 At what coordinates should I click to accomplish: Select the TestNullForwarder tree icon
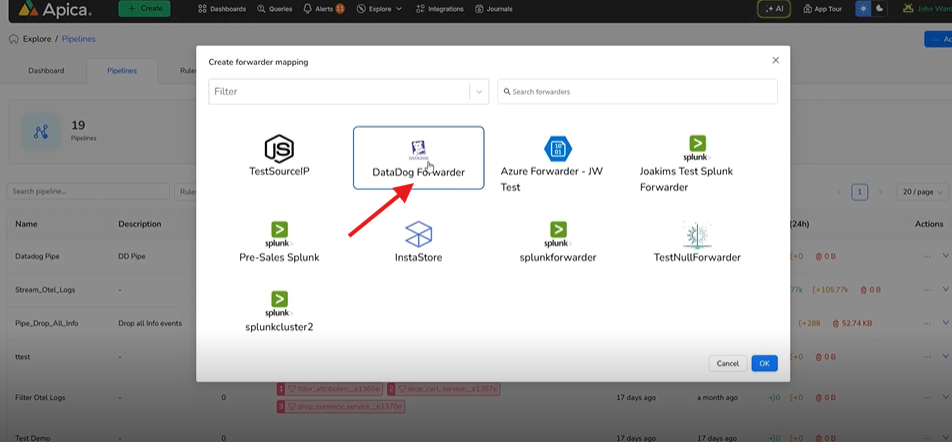[x=697, y=235]
